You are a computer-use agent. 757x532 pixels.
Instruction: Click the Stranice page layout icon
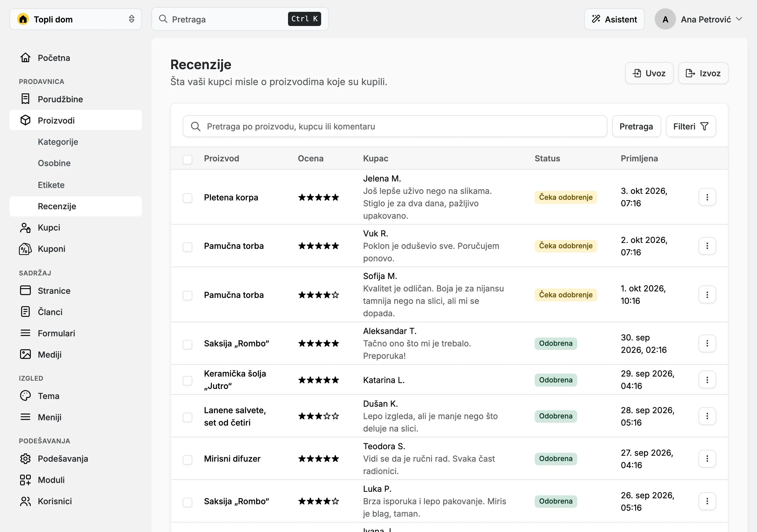tap(25, 291)
